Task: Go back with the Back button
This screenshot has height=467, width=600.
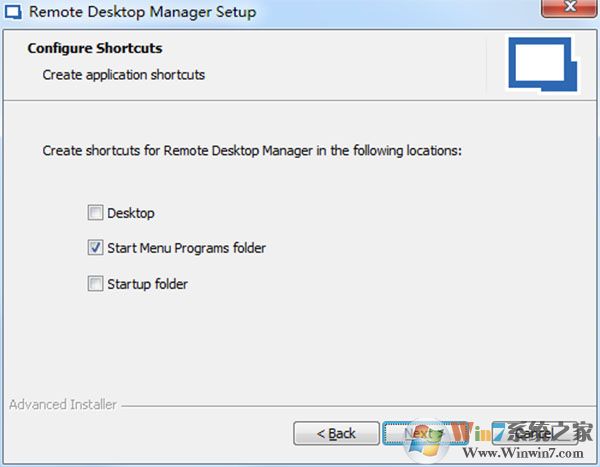Action: 336,433
